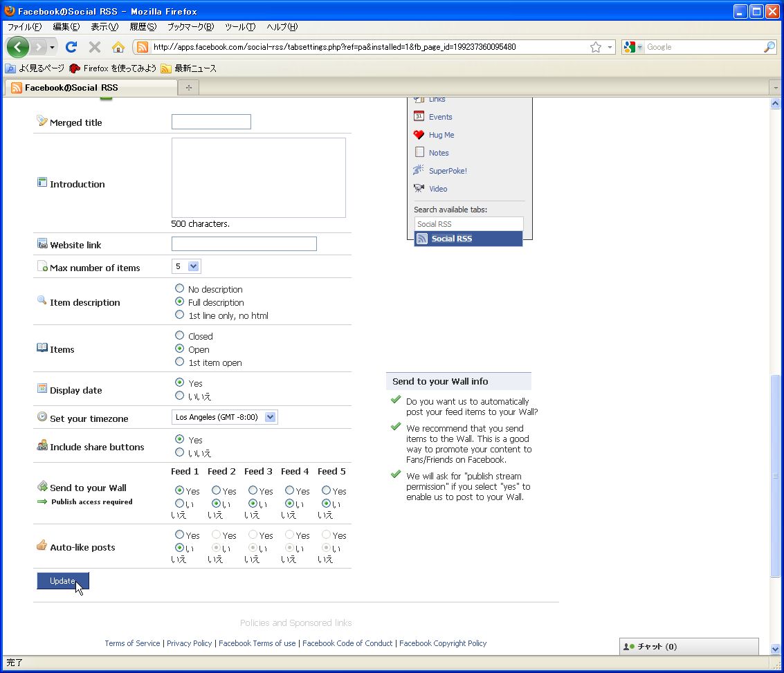Open the Terms of Service link
The width and height of the screenshot is (784, 673).
pyautogui.click(x=132, y=643)
